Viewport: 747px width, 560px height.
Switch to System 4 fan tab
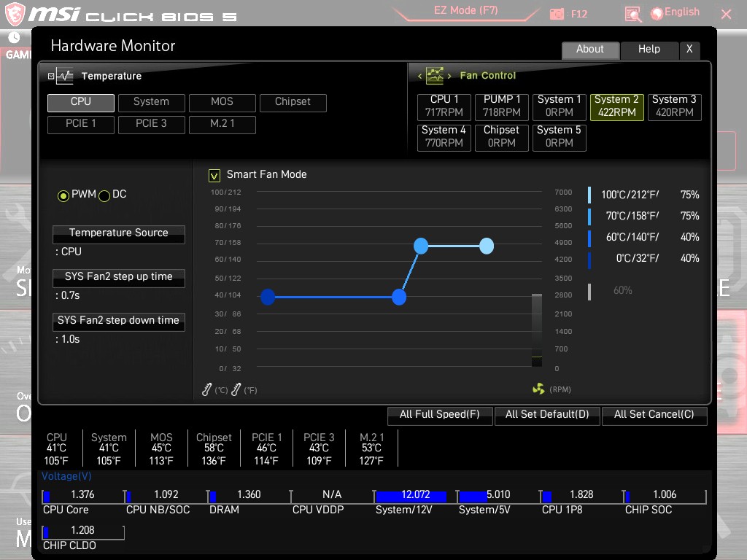point(444,137)
